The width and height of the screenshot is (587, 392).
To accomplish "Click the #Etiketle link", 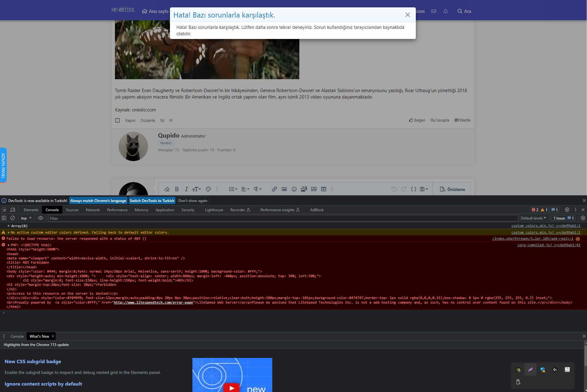I will pos(462,120).
